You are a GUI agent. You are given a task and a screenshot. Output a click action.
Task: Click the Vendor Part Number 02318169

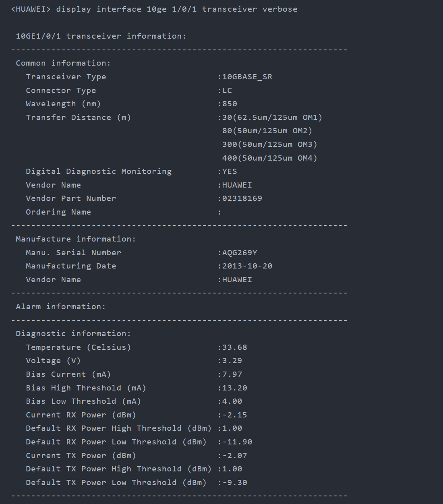[242, 198]
